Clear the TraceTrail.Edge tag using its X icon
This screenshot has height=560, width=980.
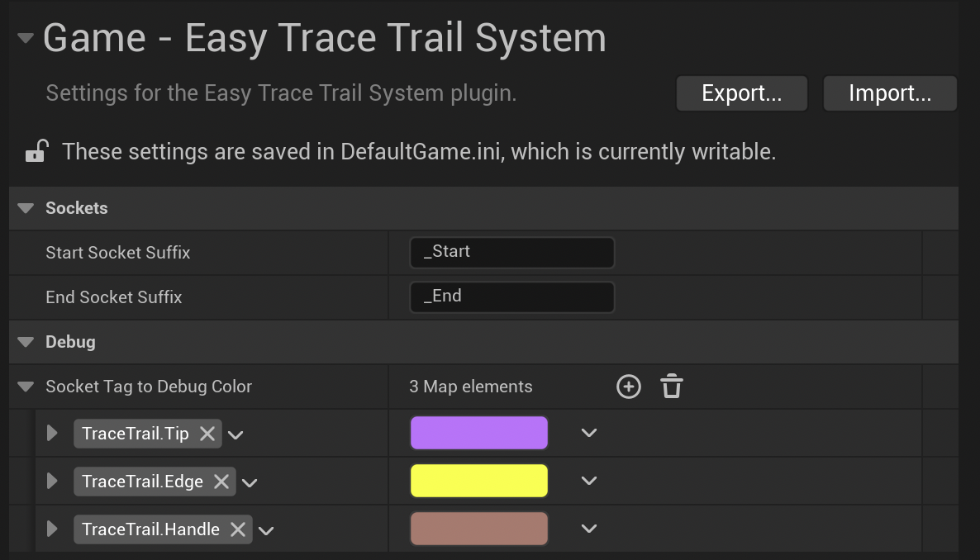(x=221, y=482)
